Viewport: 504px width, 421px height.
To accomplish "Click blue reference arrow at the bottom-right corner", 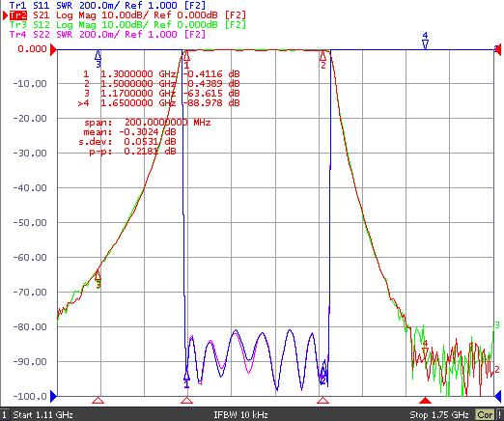I will [x=498, y=396].
